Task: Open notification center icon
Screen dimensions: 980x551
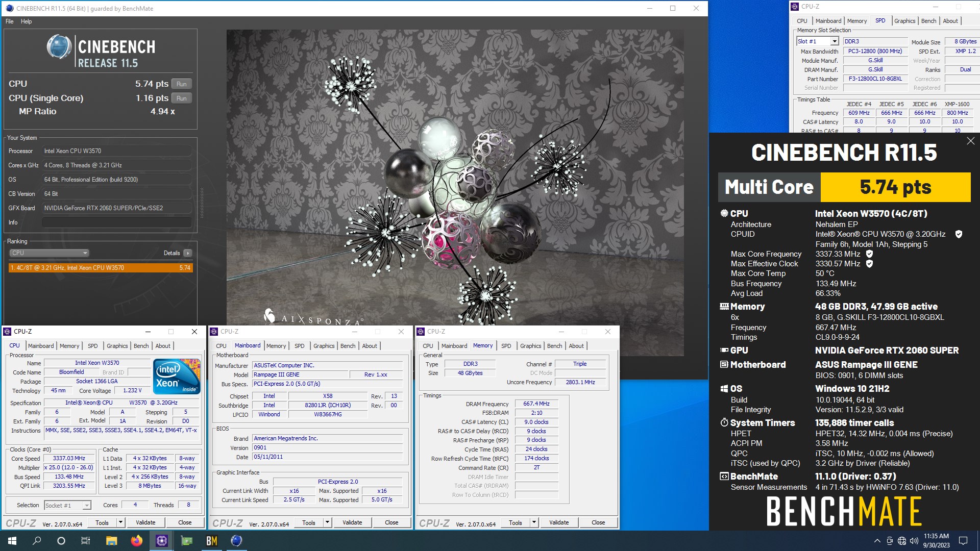Action: pyautogui.click(x=963, y=541)
